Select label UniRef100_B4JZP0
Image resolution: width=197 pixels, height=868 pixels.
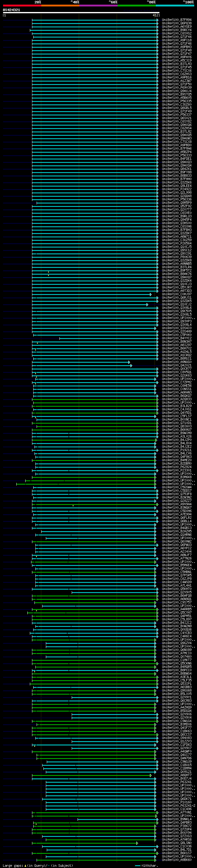pyautogui.click(x=177, y=440)
